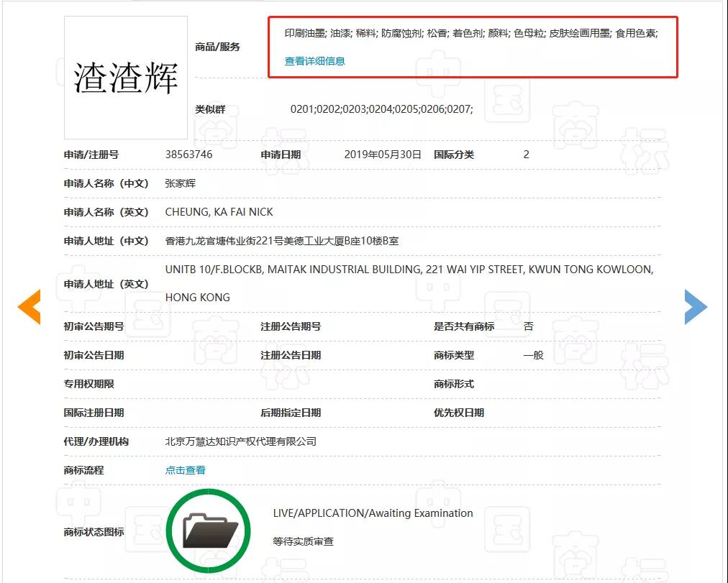Select the application number 38563746

pos(189,155)
